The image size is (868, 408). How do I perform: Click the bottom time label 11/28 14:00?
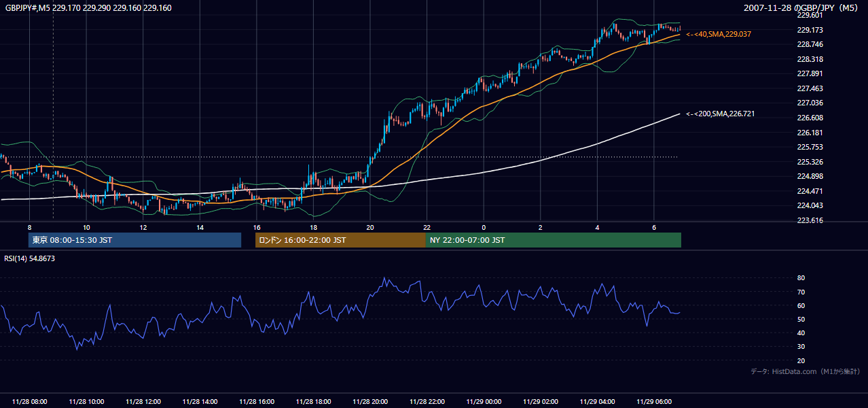tap(200, 402)
